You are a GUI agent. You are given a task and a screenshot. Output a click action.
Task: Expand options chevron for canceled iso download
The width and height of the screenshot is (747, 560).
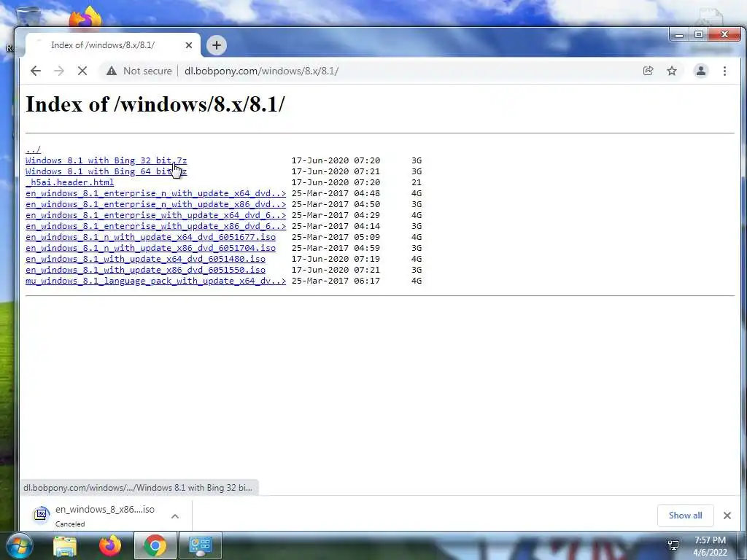(175, 516)
